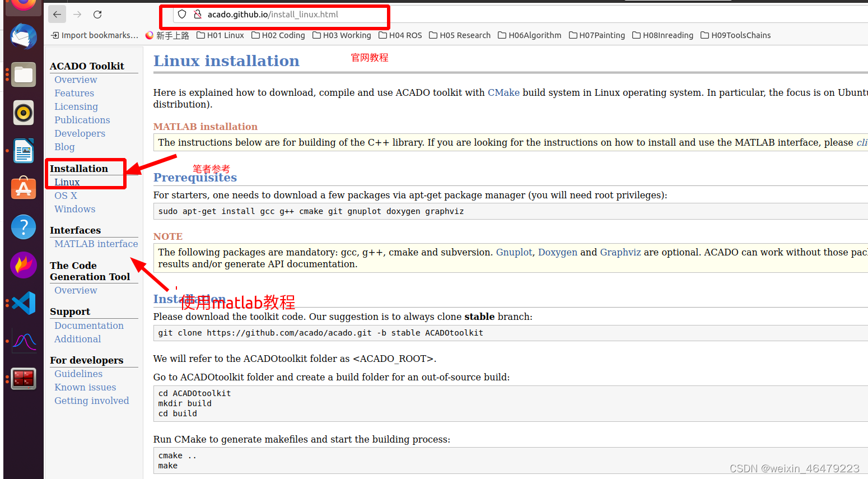Open the H02 Coding bookmark folder

tap(278, 35)
